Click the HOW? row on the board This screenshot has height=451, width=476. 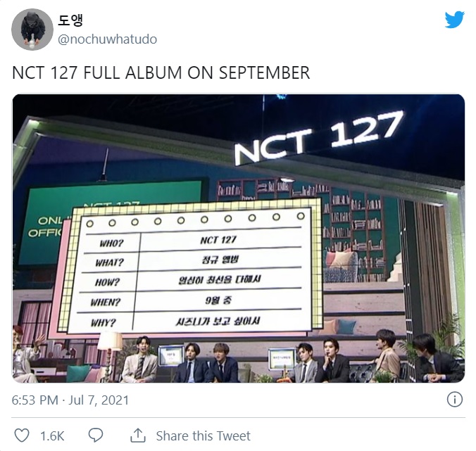pos(189,280)
